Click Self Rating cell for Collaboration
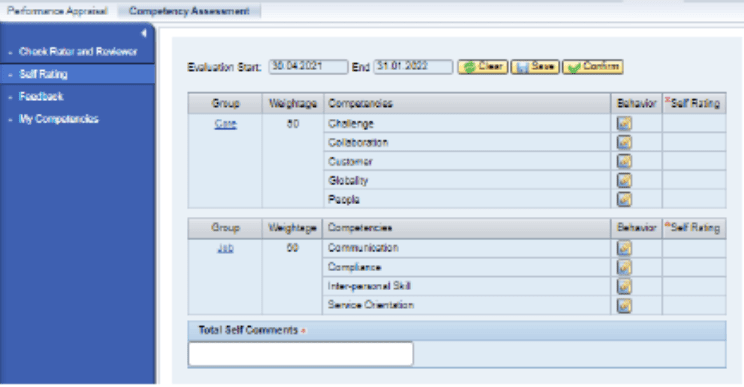The width and height of the screenshot is (744, 387). click(694, 142)
